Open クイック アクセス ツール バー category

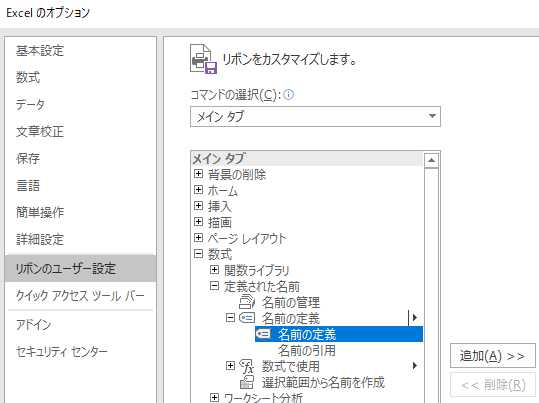(x=80, y=296)
